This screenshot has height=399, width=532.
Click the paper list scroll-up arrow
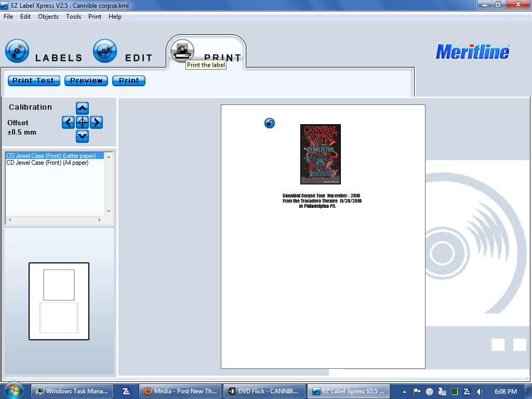109,156
